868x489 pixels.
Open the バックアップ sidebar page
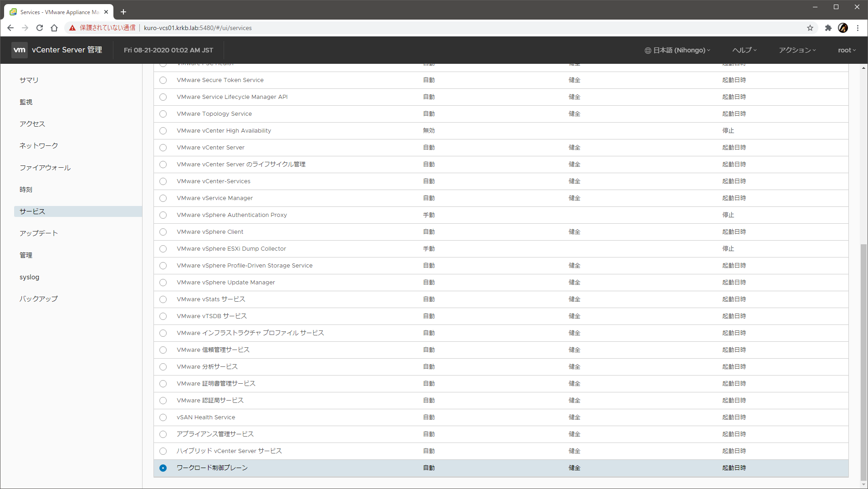[x=39, y=299]
